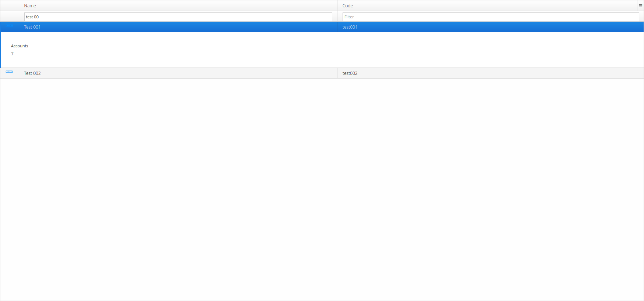The image size is (644, 301).
Task: Click the blue left border of expanded detail
Action: pos(0,50)
